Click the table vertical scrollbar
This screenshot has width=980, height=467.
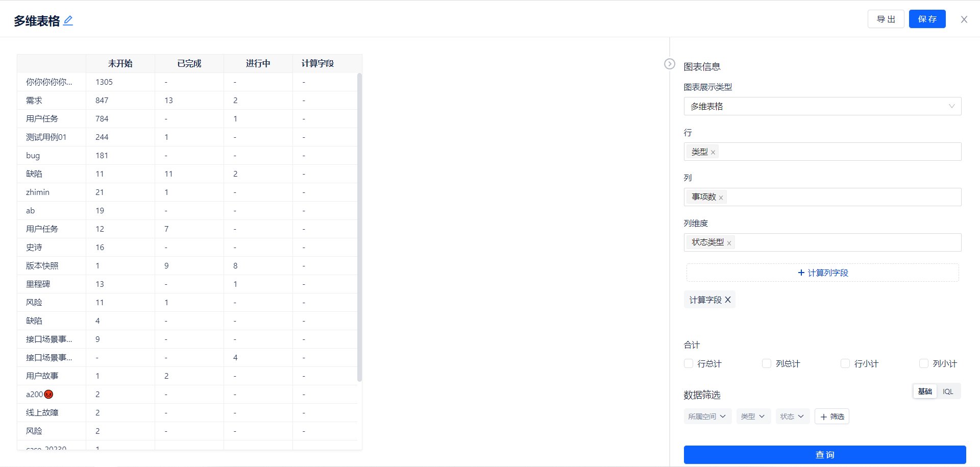(359, 227)
